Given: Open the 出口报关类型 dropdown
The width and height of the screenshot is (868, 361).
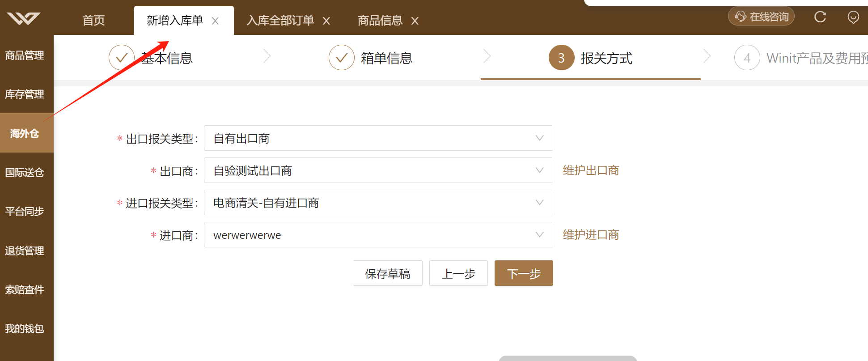Looking at the screenshot, I should click(378, 138).
